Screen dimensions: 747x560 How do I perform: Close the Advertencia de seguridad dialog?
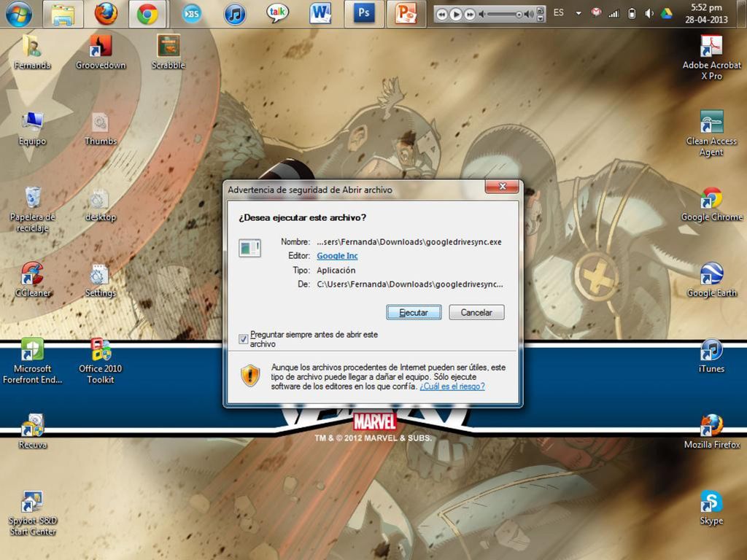(502, 186)
